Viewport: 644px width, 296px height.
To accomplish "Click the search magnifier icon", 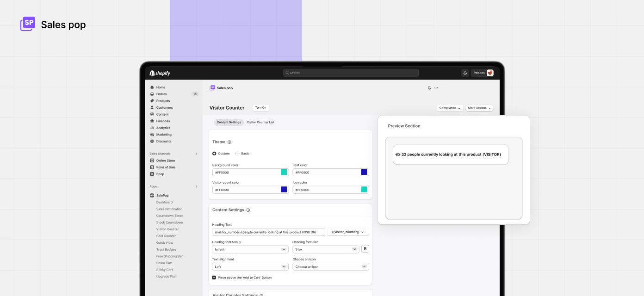I will [x=287, y=73].
